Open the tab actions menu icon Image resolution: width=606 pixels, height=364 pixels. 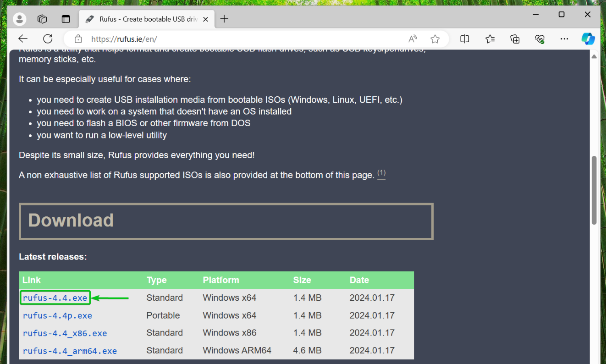pyautogui.click(x=66, y=19)
